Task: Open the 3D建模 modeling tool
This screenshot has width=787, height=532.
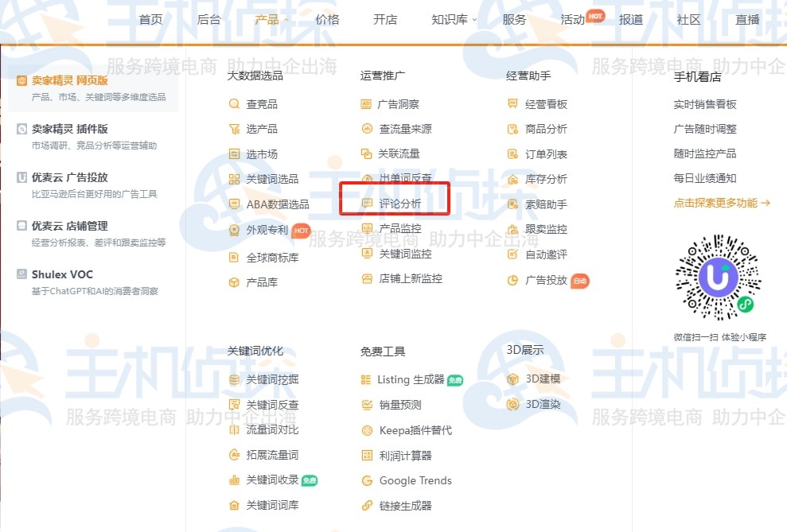Action: (541, 379)
